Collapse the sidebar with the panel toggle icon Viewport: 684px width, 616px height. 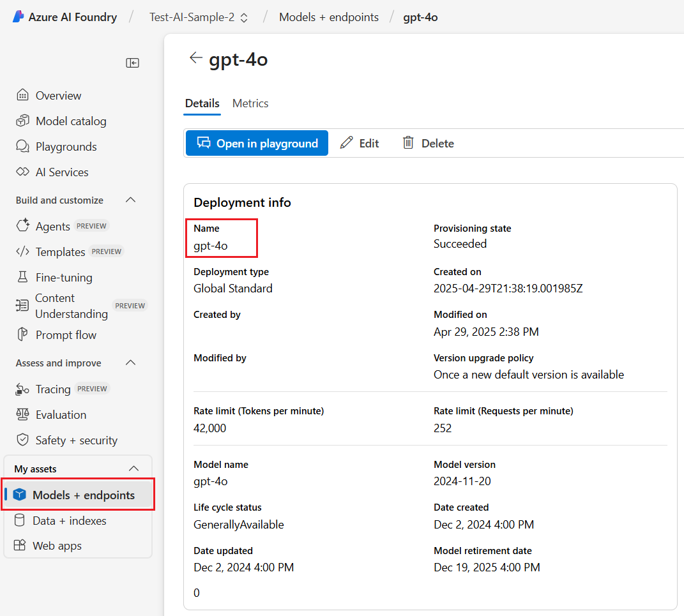132,63
